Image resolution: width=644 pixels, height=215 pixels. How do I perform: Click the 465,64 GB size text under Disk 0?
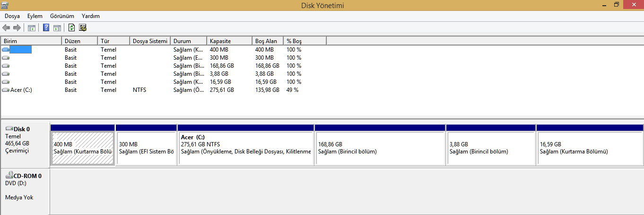(x=17, y=143)
